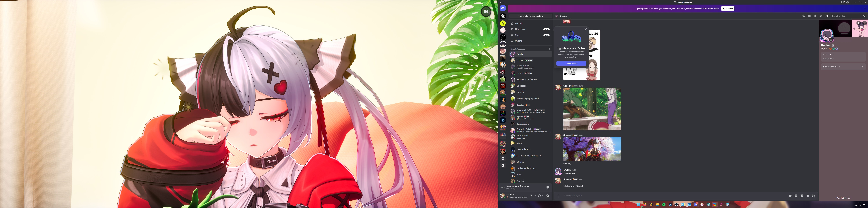Create a new DM with plus icon
868x208 pixels.
(550, 49)
